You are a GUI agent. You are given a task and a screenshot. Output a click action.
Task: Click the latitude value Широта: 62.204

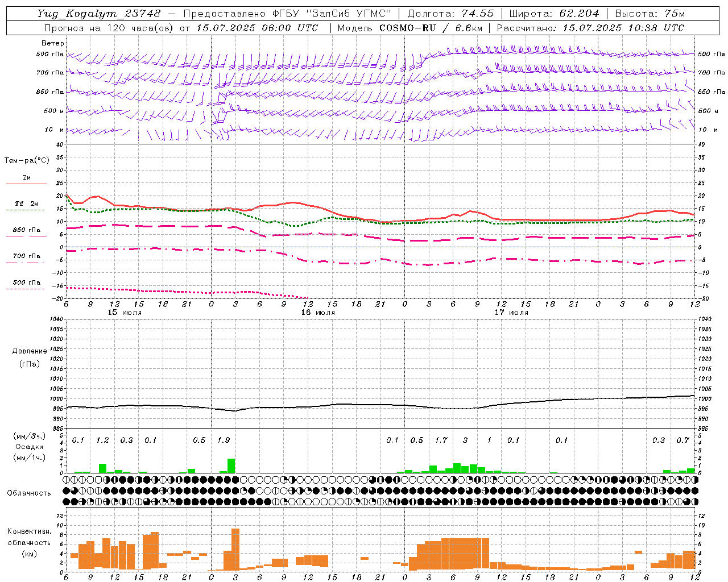(x=554, y=14)
